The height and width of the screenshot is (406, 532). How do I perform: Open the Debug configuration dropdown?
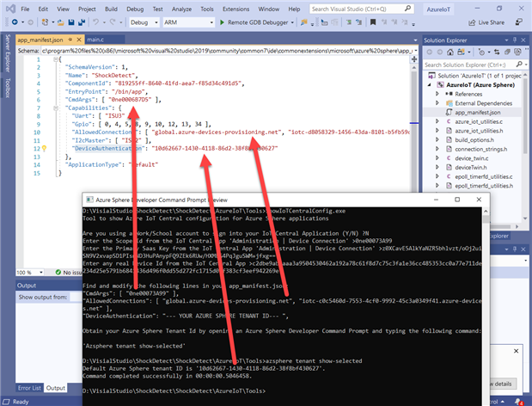[x=144, y=22]
